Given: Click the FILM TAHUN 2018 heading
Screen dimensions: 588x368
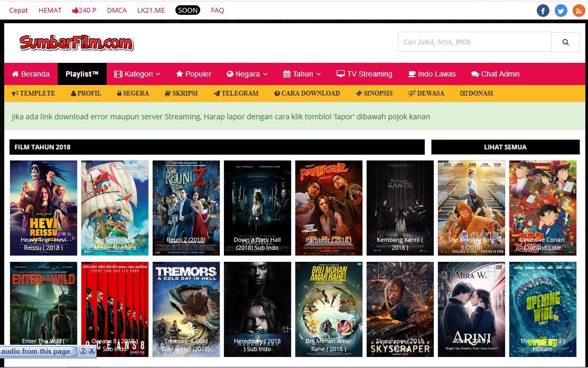Looking at the screenshot, I should pos(42,147).
